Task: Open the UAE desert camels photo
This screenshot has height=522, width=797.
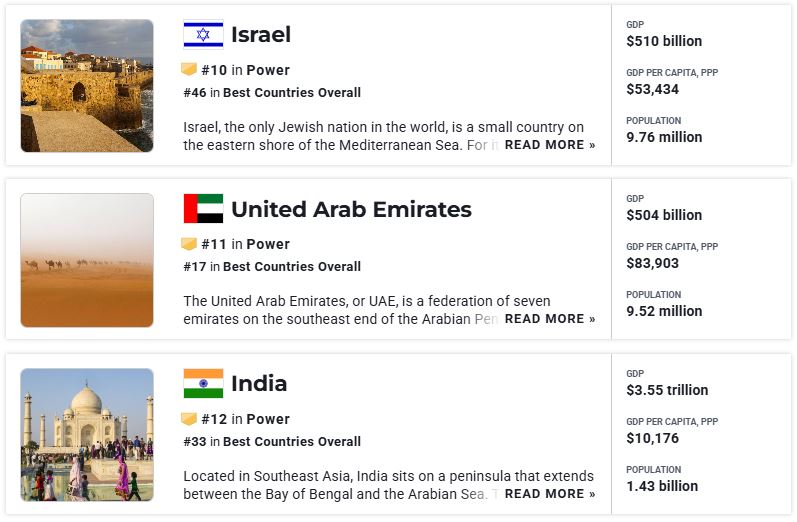Action: 87,260
